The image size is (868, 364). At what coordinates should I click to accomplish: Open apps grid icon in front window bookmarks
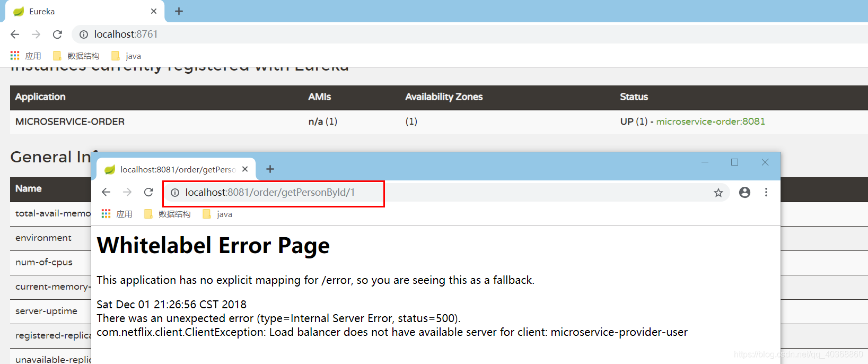[106, 214]
